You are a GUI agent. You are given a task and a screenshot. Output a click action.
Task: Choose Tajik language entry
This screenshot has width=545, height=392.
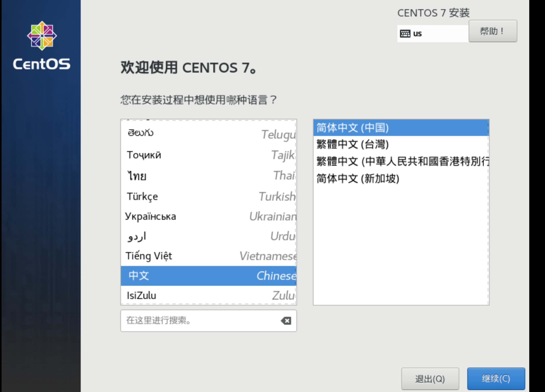[x=209, y=155]
